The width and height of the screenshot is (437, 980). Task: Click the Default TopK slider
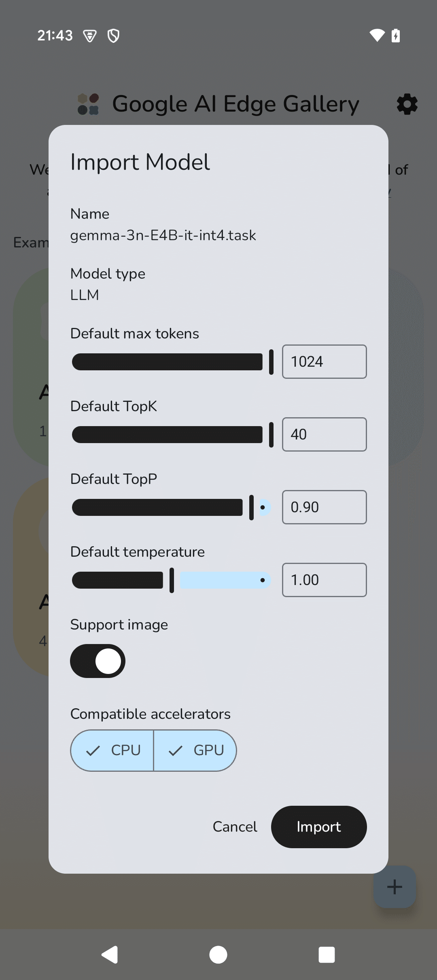click(172, 435)
